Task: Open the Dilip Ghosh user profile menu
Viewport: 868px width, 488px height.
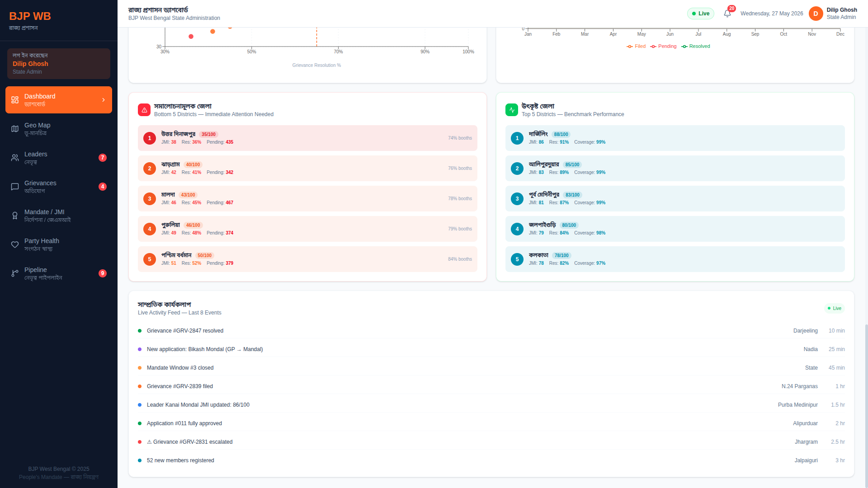Action: pyautogui.click(x=833, y=14)
